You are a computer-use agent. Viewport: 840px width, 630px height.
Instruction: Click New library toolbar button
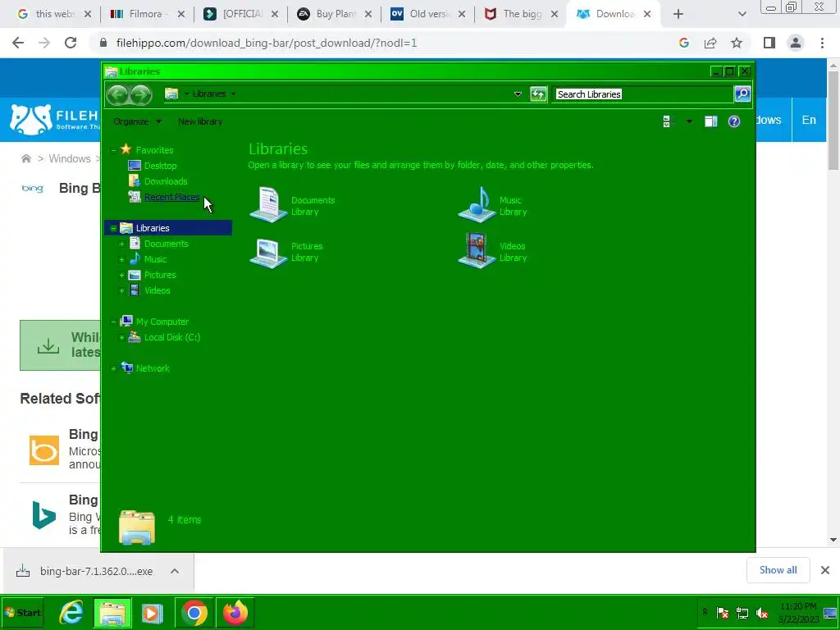tap(200, 121)
